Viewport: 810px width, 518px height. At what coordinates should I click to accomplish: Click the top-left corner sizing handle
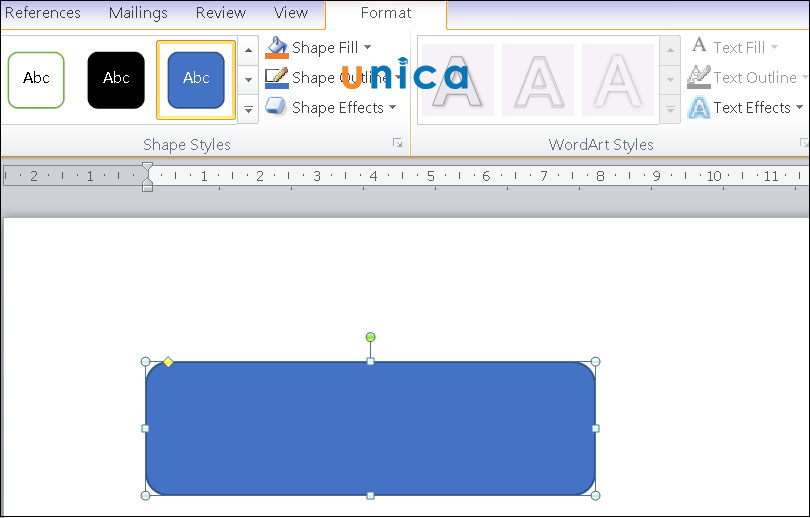[x=146, y=362]
